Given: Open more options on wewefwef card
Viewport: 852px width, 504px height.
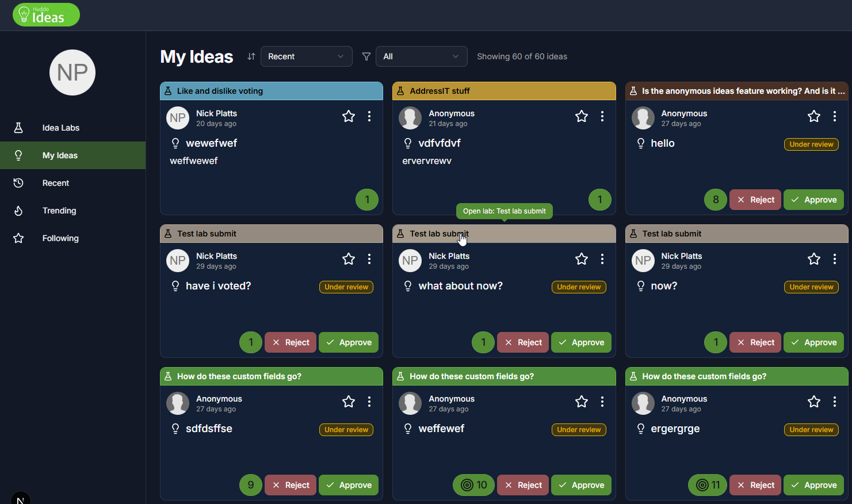Looking at the screenshot, I should [369, 116].
